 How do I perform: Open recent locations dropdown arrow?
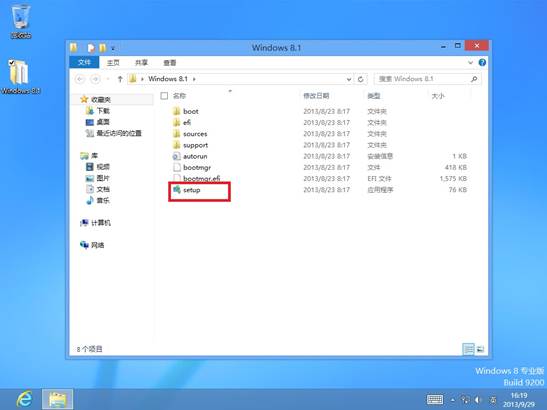[x=108, y=79]
